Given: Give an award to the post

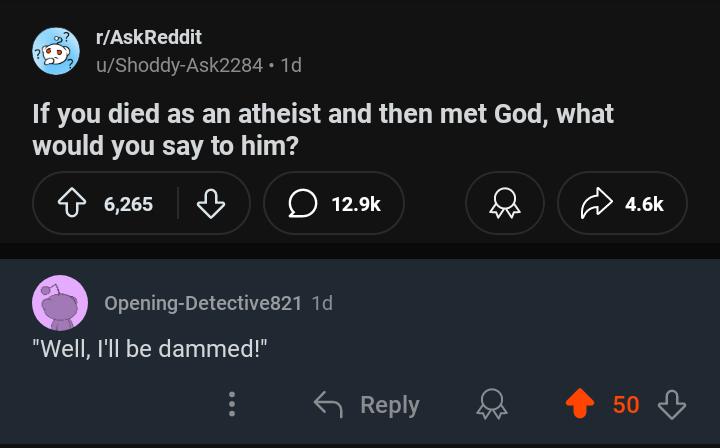Looking at the screenshot, I should coord(505,204).
